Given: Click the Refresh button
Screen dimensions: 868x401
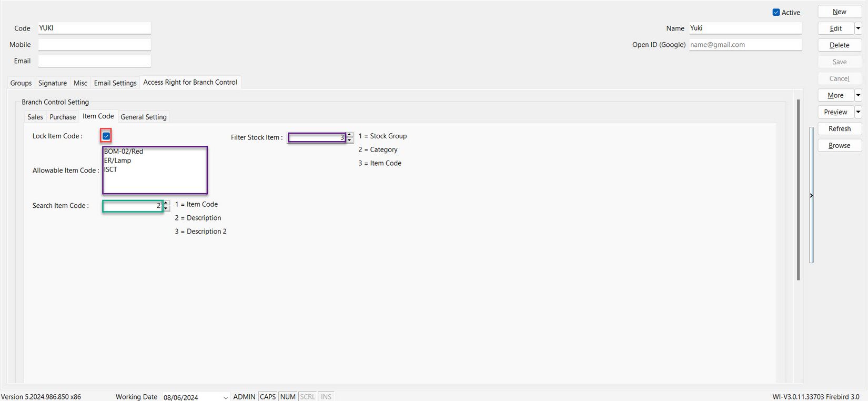Looking at the screenshot, I should (839, 129).
